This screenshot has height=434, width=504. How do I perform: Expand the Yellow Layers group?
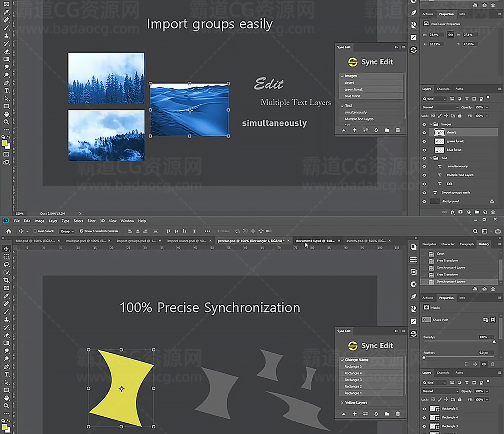coord(342,403)
